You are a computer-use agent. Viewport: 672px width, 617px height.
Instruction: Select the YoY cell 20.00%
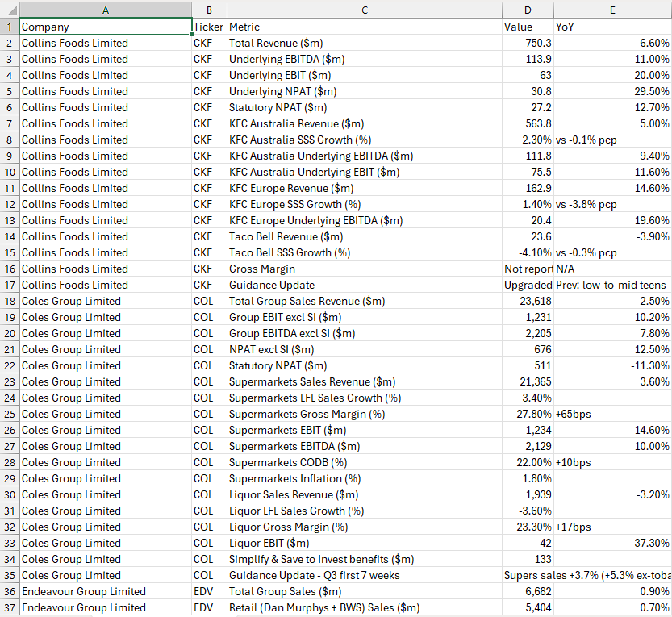[x=612, y=76]
